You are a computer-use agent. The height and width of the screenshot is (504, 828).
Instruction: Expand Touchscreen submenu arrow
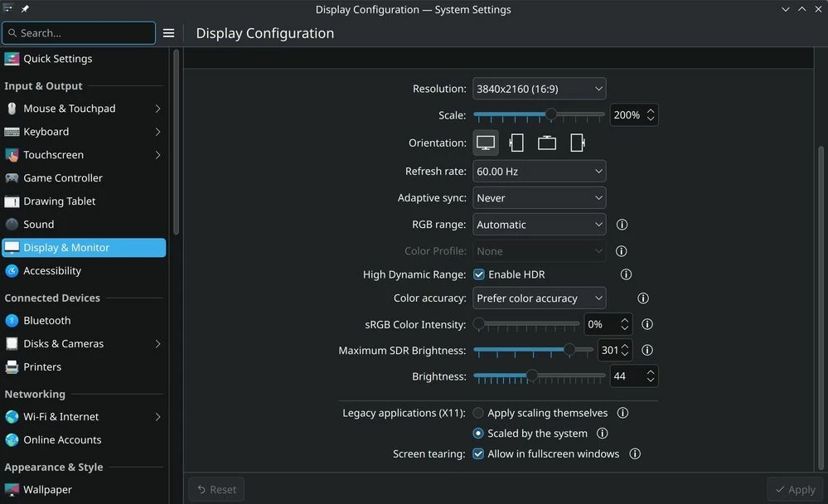point(157,155)
